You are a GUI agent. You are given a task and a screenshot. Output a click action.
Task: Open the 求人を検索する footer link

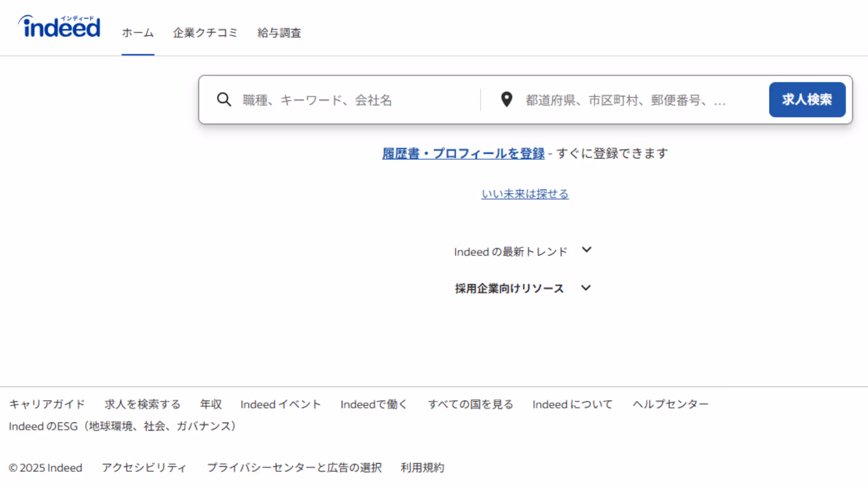pyautogui.click(x=143, y=404)
